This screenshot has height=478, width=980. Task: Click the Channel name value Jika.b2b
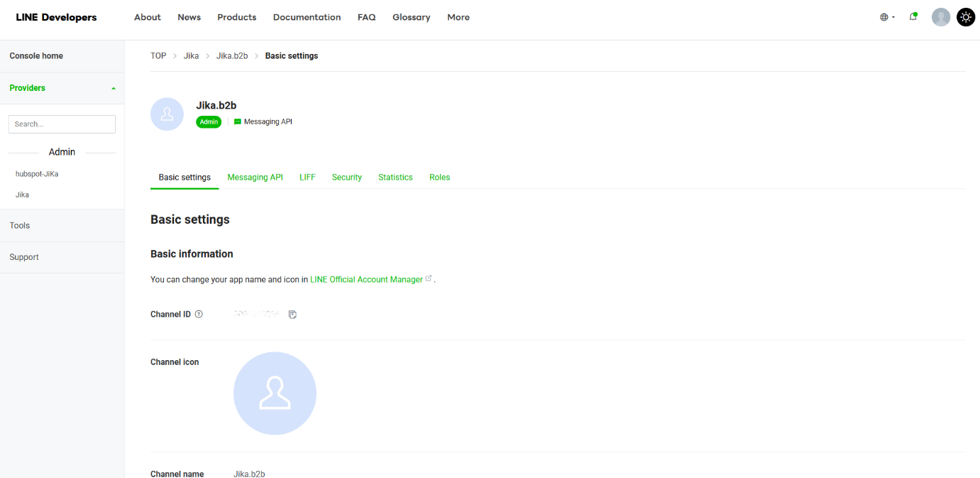[249, 474]
